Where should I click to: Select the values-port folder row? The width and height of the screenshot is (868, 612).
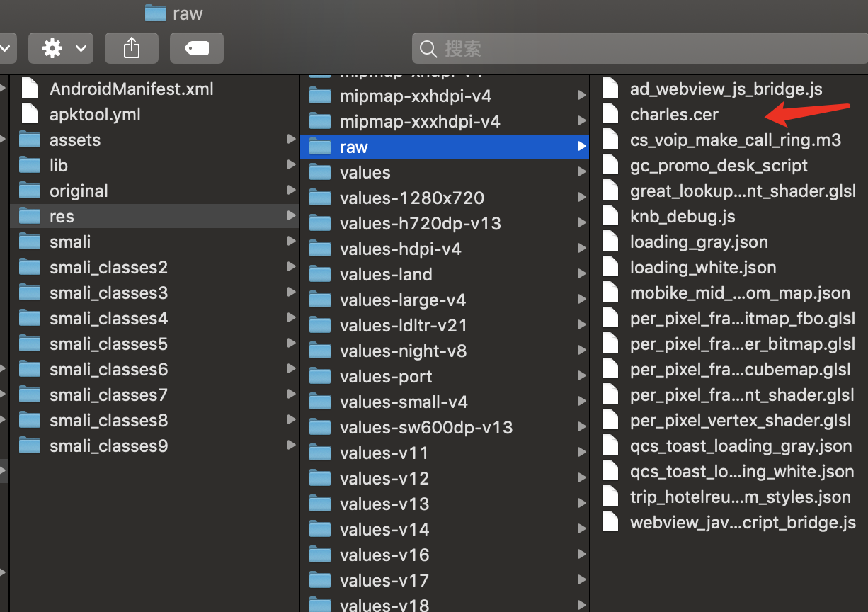click(x=445, y=376)
